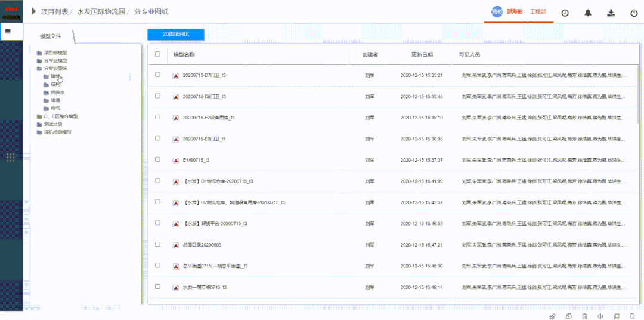Image resolution: width=644 pixels, height=320 pixels.
Task: Open the 结构 subfolder in tree
Action: 55,85
